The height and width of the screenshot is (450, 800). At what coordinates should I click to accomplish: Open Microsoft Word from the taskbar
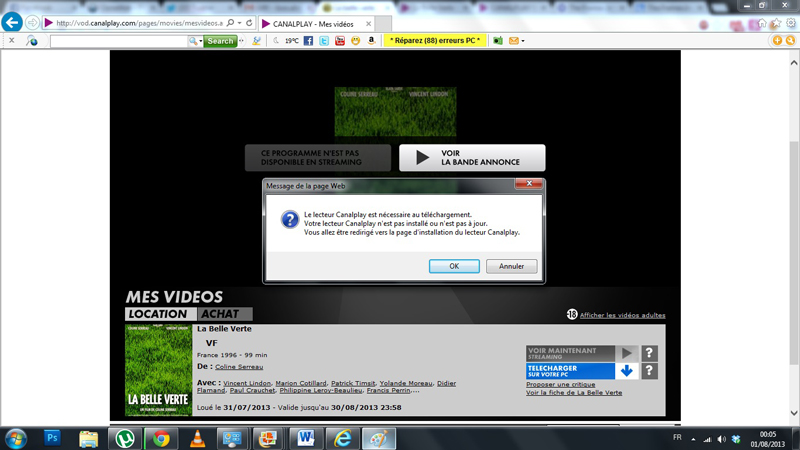click(x=306, y=439)
